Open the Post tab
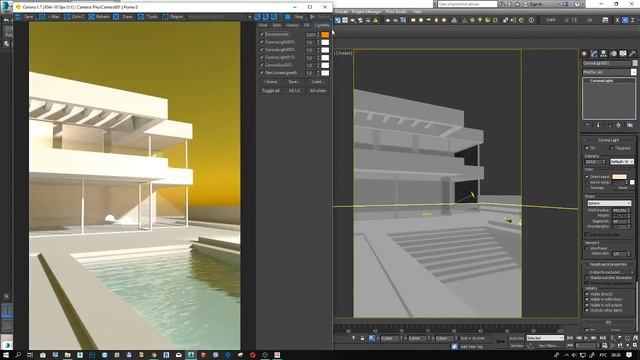This screenshot has height=360, width=640. coord(263,25)
